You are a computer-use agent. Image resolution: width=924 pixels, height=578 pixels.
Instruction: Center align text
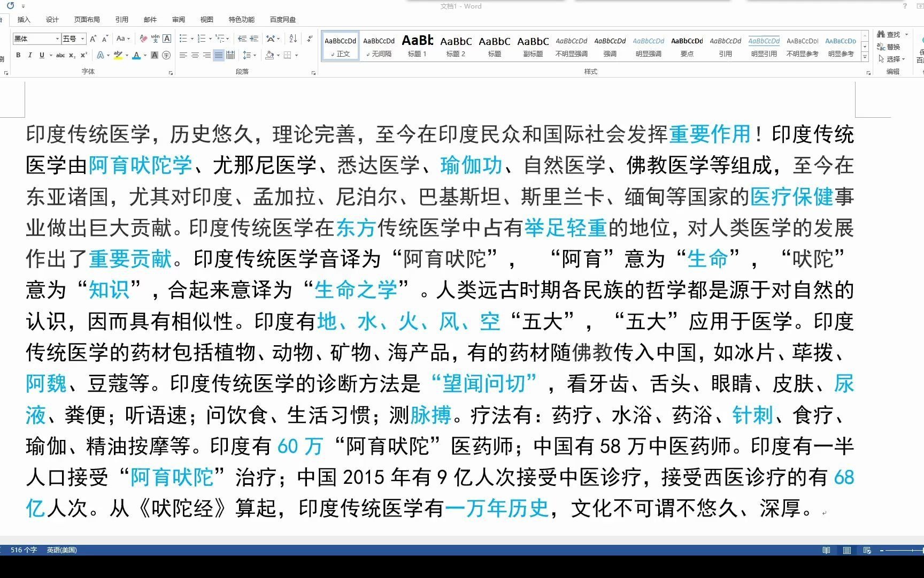tap(195, 55)
